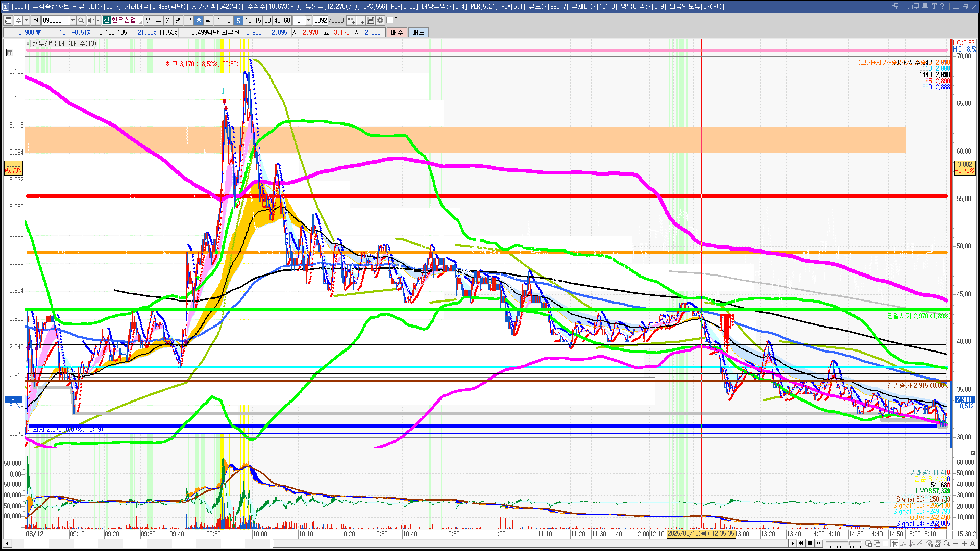Image resolution: width=980 pixels, height=551 pixels.
Task: Click the speaker sound icon
Action: [x=90, y=20]
